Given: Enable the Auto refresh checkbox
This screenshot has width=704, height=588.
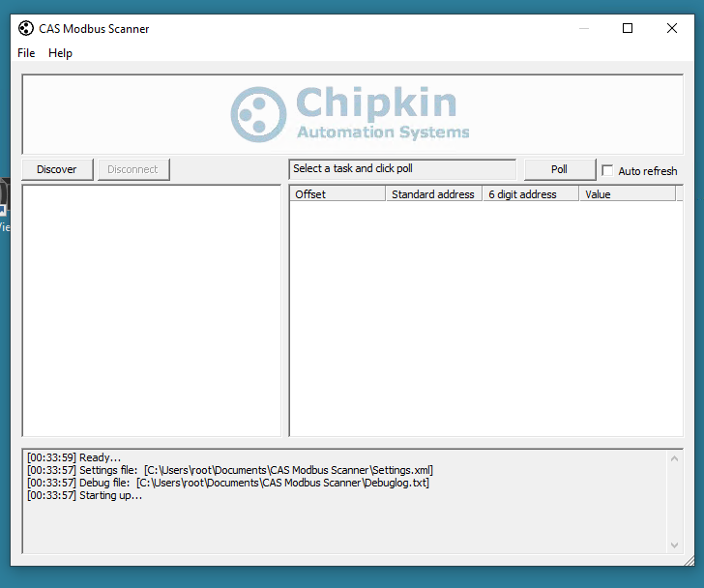Looking at the screenshot, I should pyautogui.click(x=607, y=170).
